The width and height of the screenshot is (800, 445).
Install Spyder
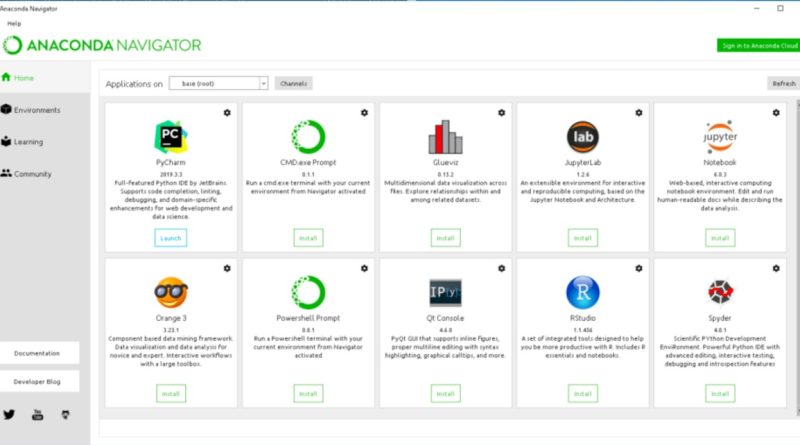click(x=720, y=393)
